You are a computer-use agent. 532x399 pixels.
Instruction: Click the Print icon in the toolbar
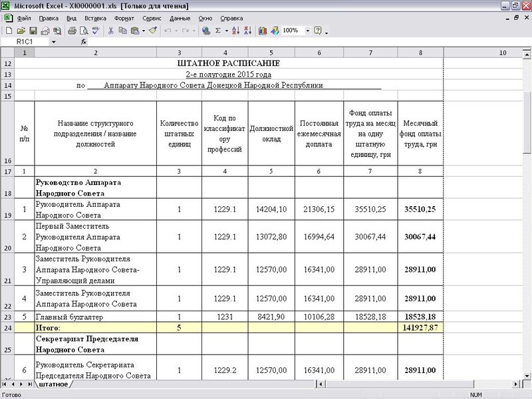click(x=70, y=31)
